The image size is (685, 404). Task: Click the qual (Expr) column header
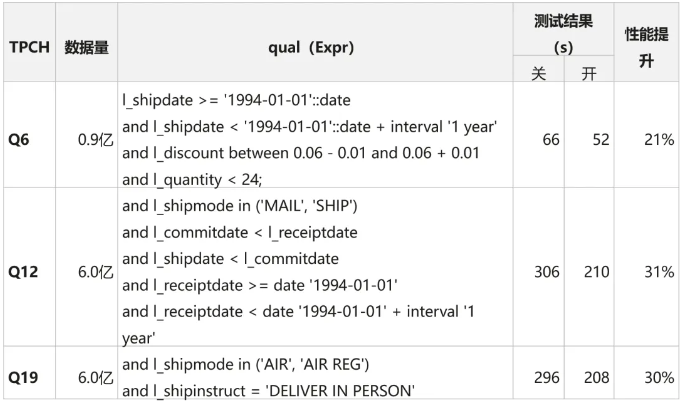pyautogui.click(x=311, y=47)
